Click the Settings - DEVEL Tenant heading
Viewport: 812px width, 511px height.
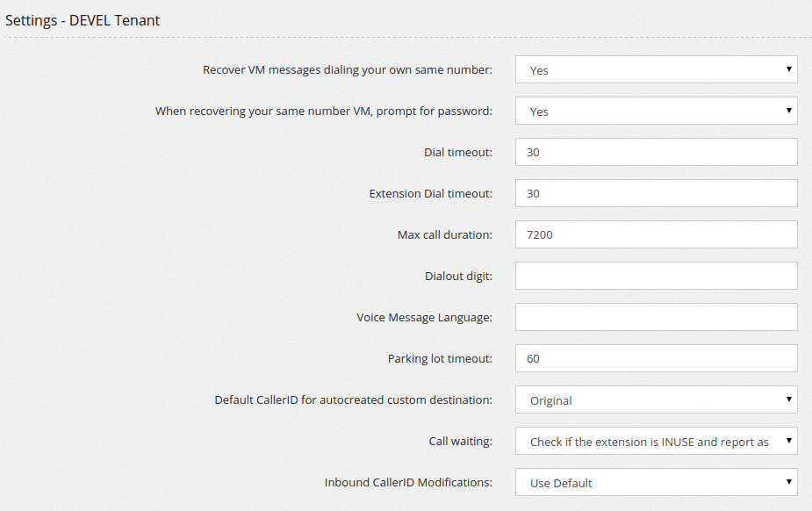tap(83, 20)
